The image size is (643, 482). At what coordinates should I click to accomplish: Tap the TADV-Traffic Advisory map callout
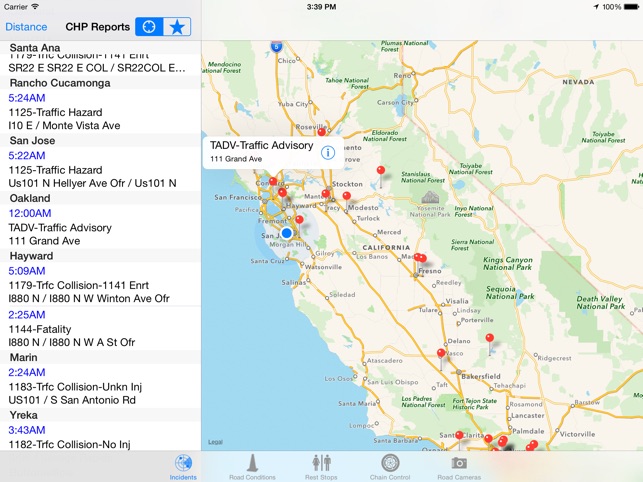point(273,151)
